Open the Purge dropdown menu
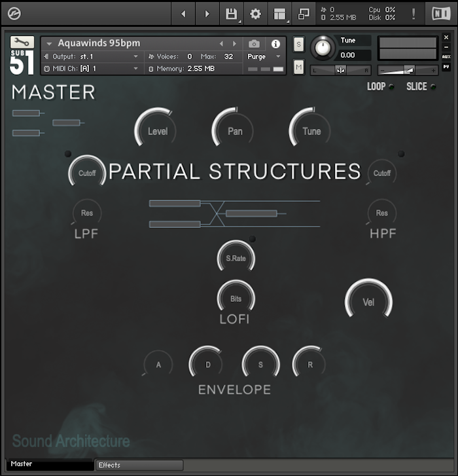 [x=264, y=56]
